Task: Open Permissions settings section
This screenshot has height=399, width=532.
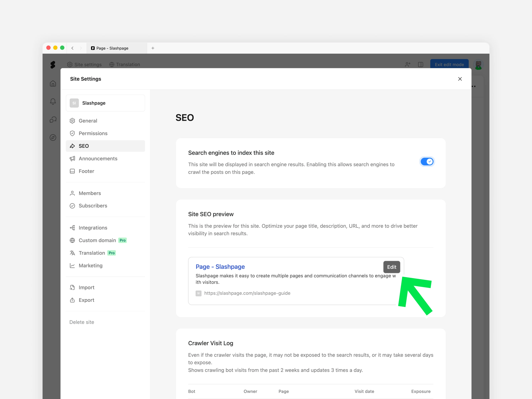Action: coord(93,133)
